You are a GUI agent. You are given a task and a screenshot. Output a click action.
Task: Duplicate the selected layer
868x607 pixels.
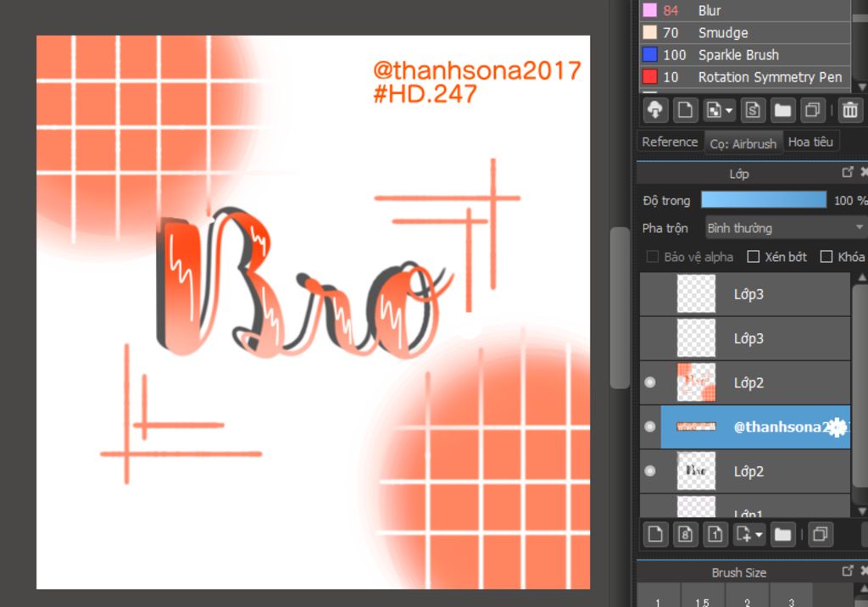click(821, 534)
